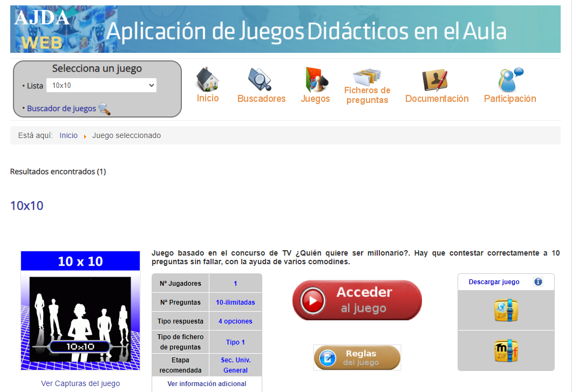
Task: Click the AJDA Web header banner
Action: [285, 30]
